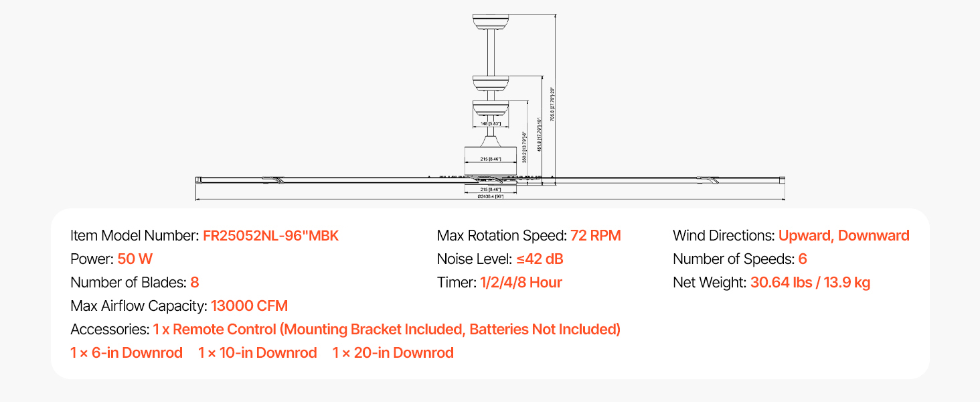
Task: Select the net weight 30.64 lbs / 13.9 kg
Action: pos(810,283)
